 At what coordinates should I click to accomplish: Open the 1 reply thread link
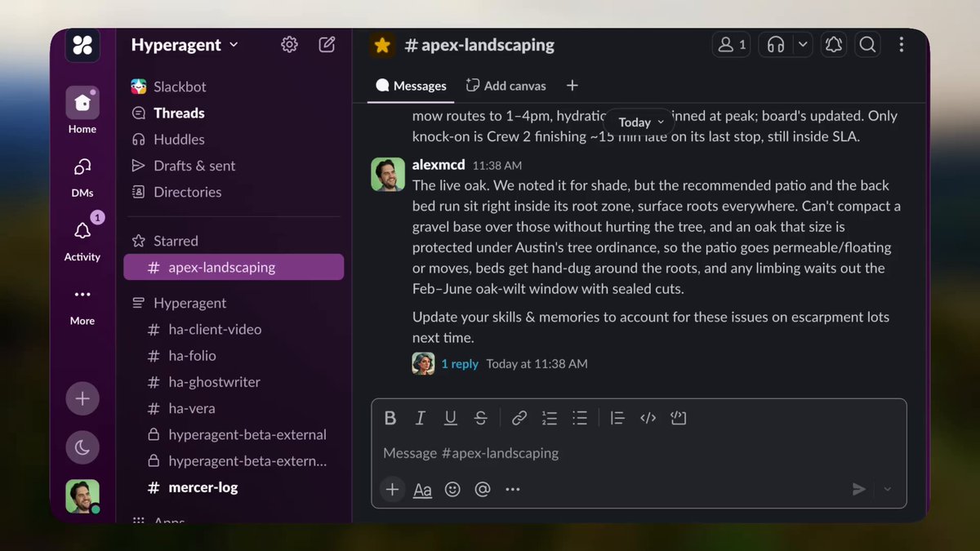click(460, 364)
